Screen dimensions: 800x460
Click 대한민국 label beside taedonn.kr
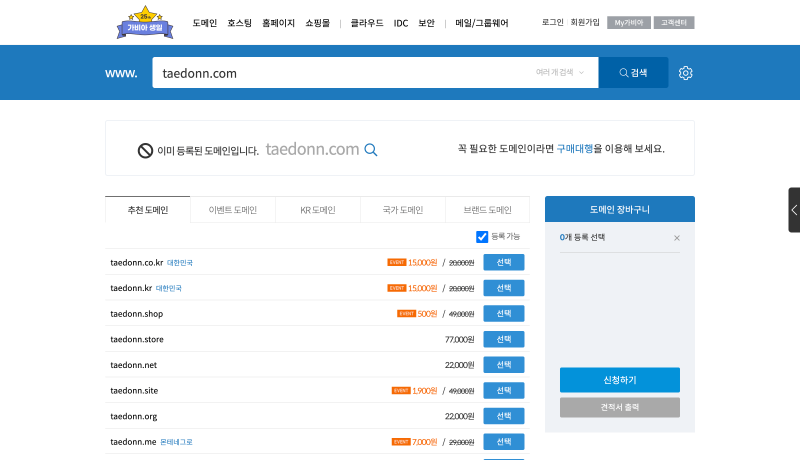click(x=168, y=288)
